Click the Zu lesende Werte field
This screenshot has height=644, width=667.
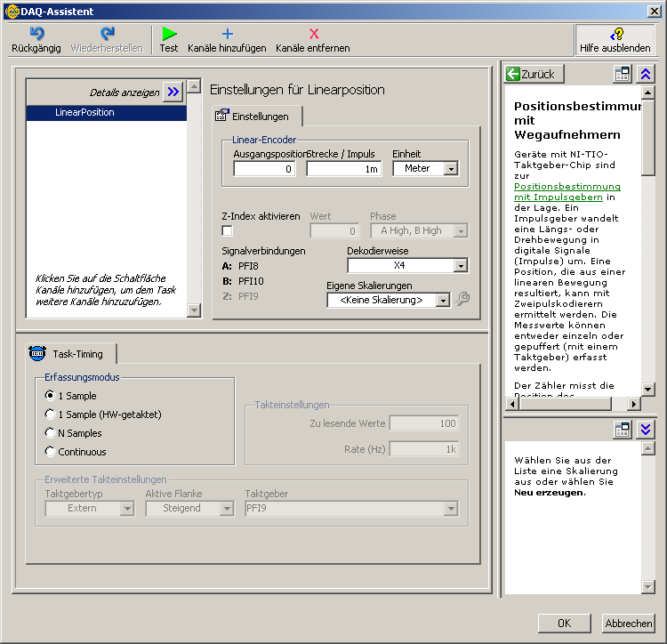(424, 423)
